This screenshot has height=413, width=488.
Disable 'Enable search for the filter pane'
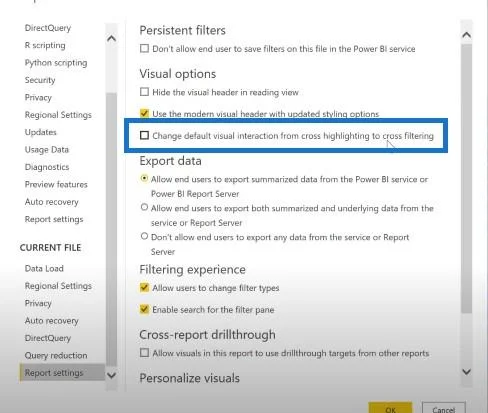point(144,309)
